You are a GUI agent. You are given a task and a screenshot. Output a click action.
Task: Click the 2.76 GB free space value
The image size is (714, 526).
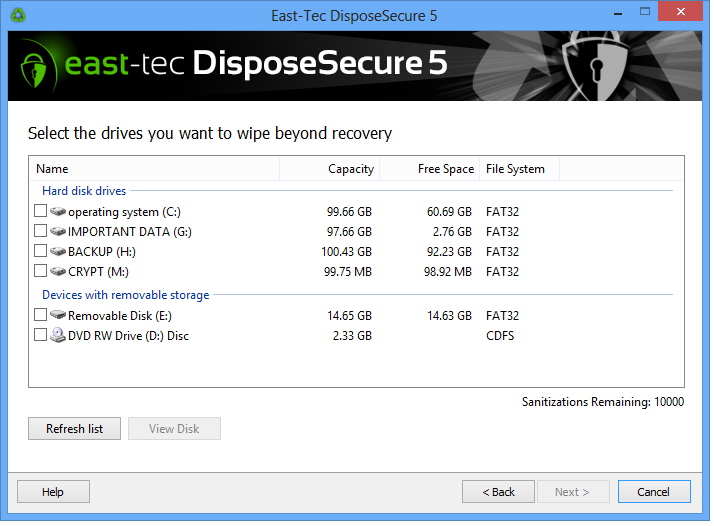click(x=452, y=232)
